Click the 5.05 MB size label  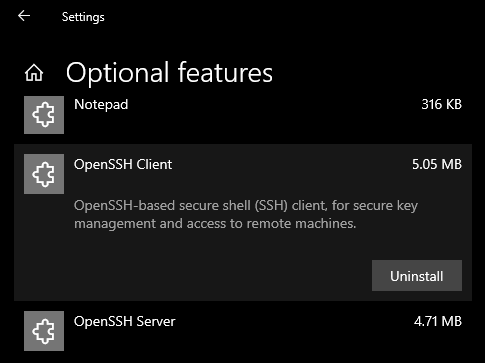437,164
